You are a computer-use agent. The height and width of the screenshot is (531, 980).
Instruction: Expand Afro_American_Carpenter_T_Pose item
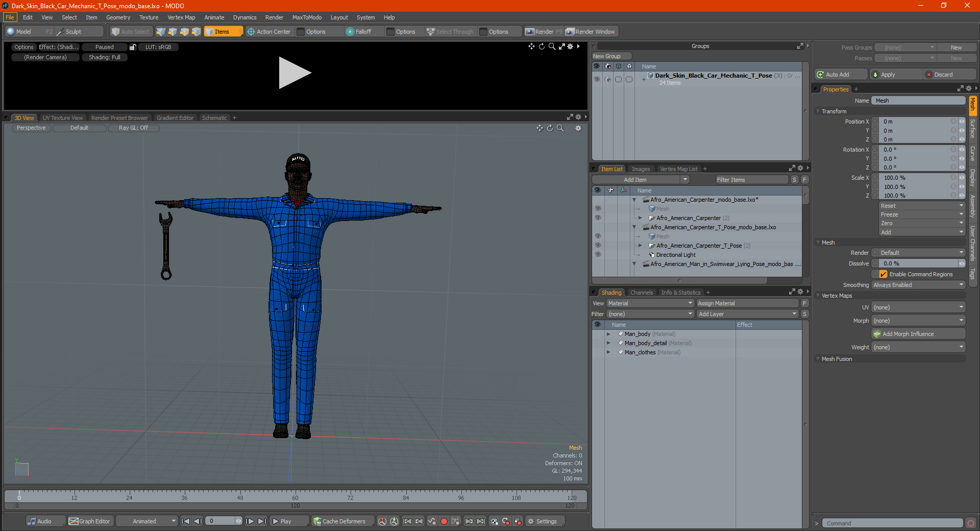pos(641,246)
